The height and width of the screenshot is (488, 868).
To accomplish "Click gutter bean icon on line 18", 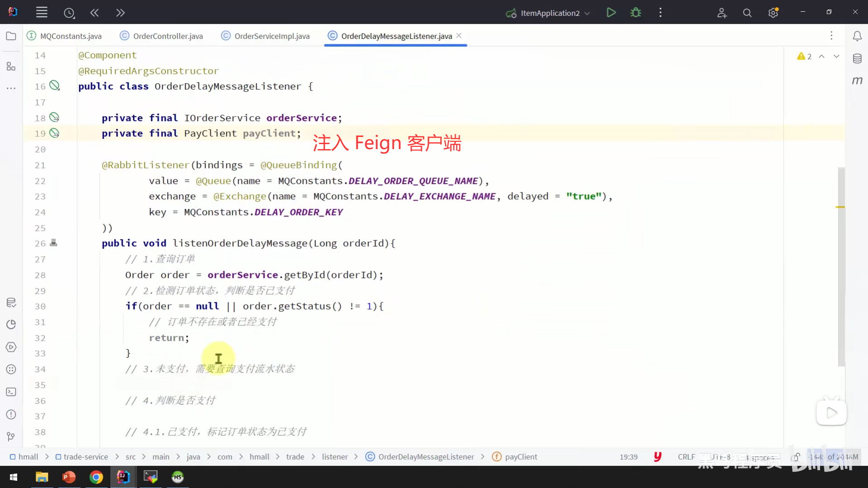I will tap(54, 117).
